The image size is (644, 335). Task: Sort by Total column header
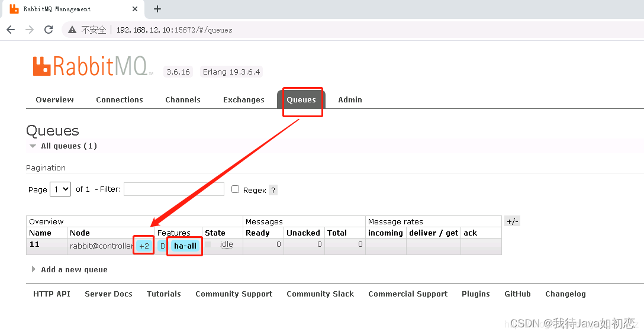[337, 233]
